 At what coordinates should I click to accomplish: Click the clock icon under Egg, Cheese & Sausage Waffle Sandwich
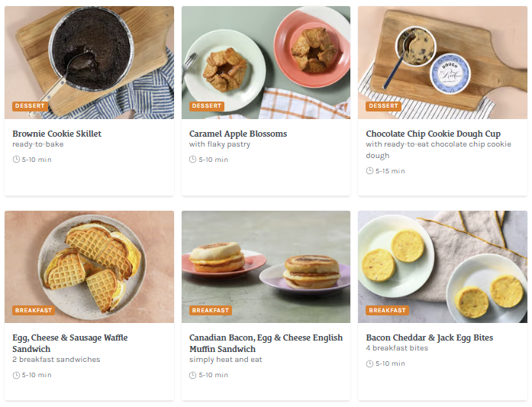pos(16,375)
